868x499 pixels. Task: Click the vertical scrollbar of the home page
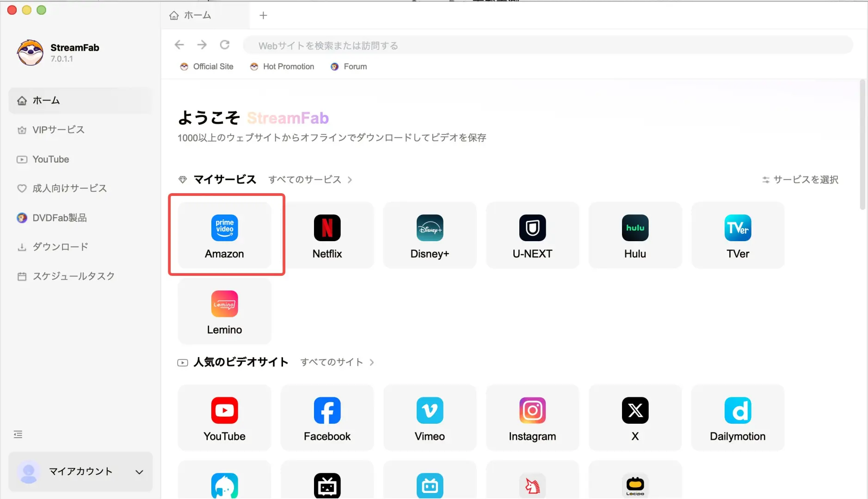click(862, 145)
